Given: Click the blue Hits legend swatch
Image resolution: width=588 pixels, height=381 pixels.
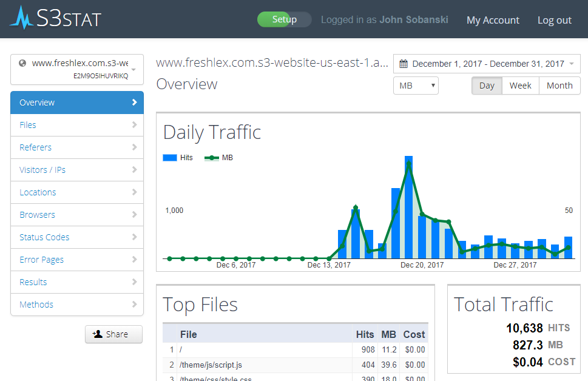Looking at the screenshot, I should 170,158.
